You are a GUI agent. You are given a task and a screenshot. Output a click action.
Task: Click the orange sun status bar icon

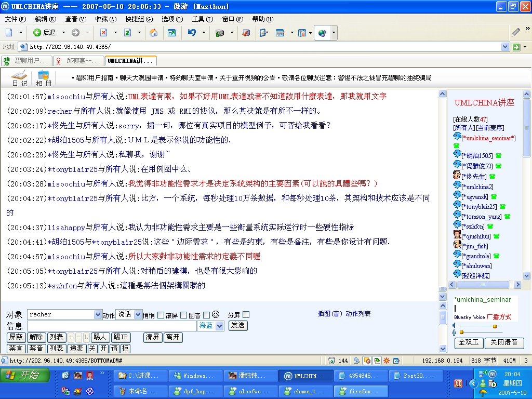pyautogui.click(x=387, y=361)
